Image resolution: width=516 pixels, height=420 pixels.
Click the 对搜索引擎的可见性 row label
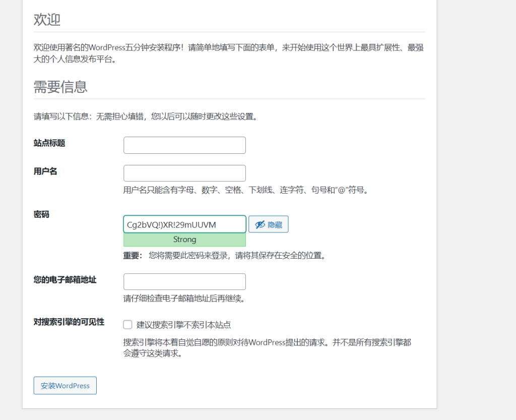[69, 322]
